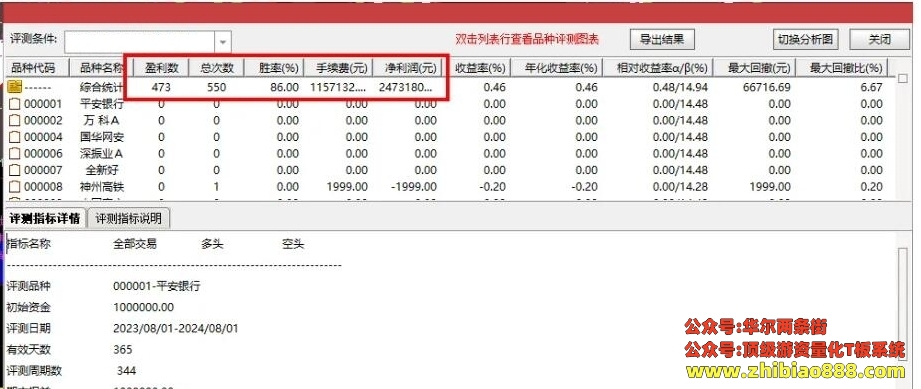This screenshot has height=389, width=921.
Task: Select the 平安银行 name cell
Action: 102,105
